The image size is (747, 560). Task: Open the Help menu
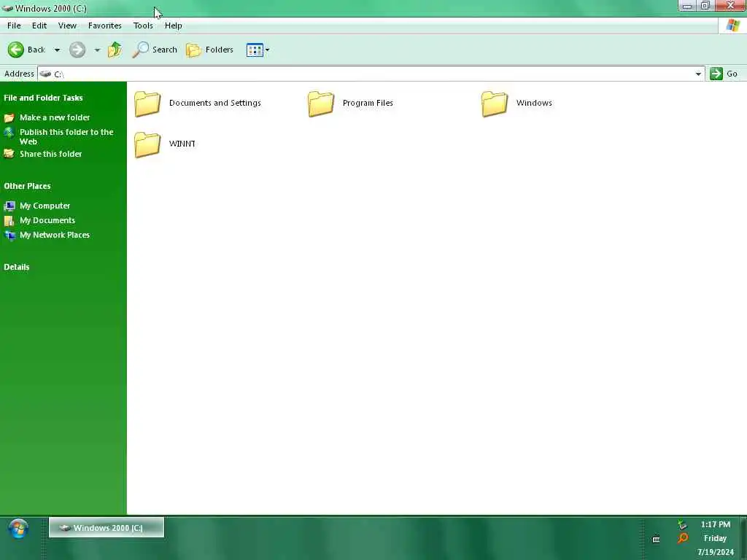174,26
